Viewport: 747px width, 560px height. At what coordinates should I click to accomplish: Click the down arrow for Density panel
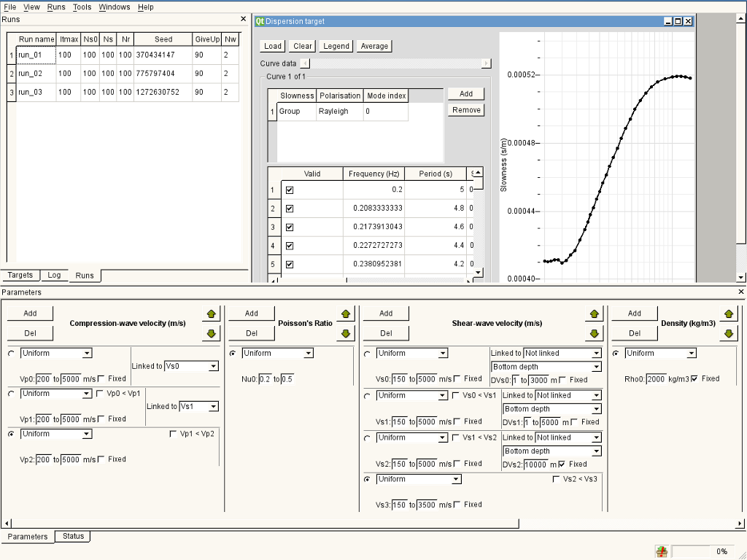(x=727, y=333)
